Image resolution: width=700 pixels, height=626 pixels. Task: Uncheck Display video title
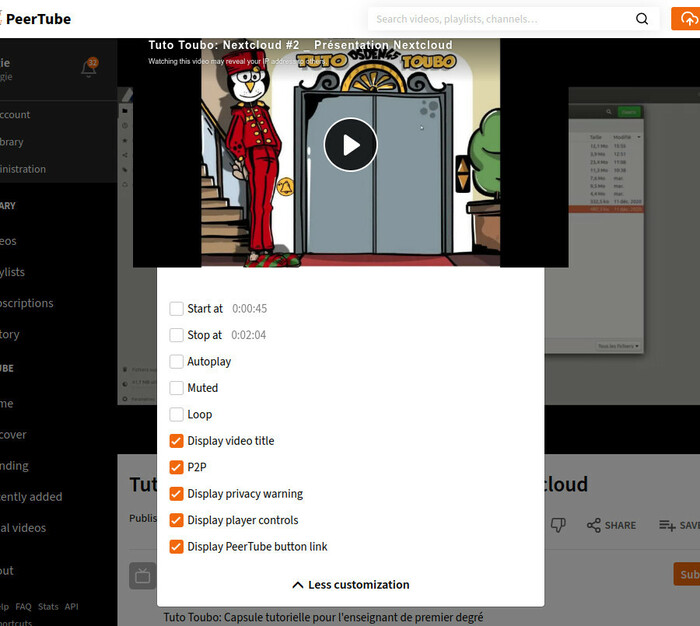point(177,441)
